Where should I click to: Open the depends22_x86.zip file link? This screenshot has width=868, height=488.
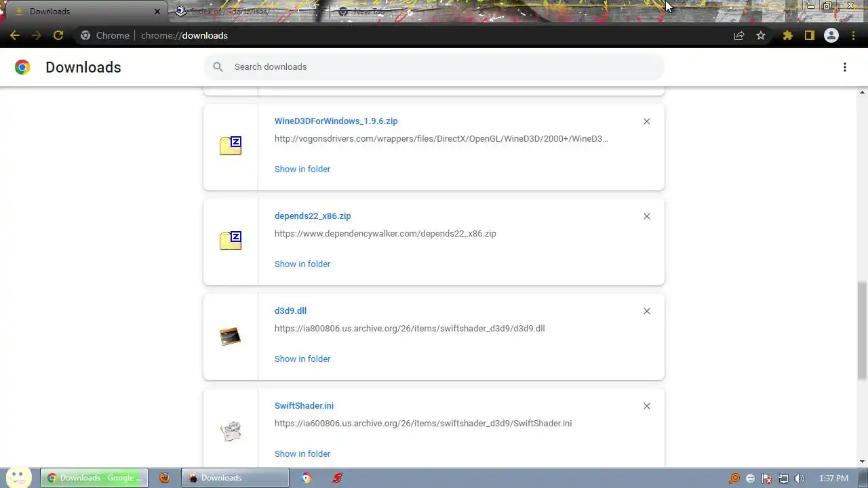313,216
